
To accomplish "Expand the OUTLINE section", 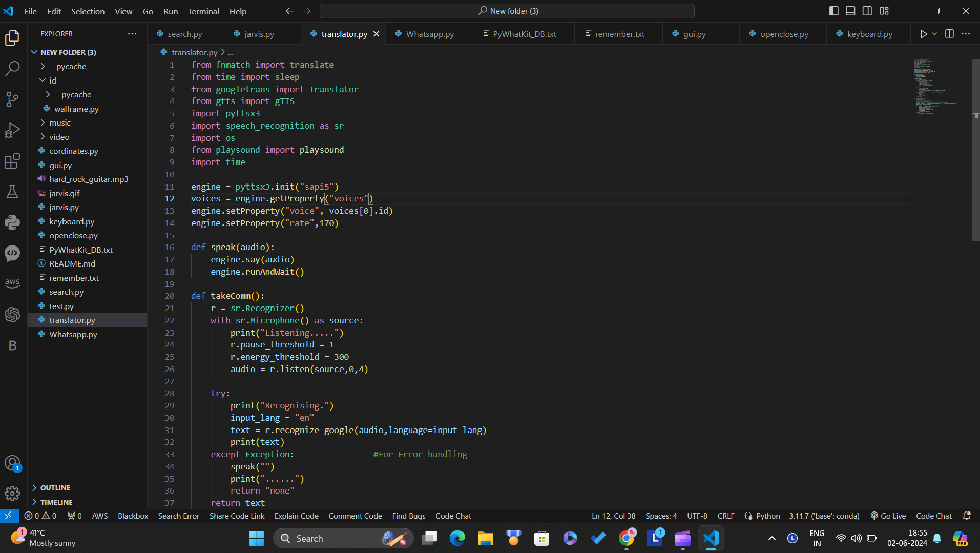I will click(55, 488).
